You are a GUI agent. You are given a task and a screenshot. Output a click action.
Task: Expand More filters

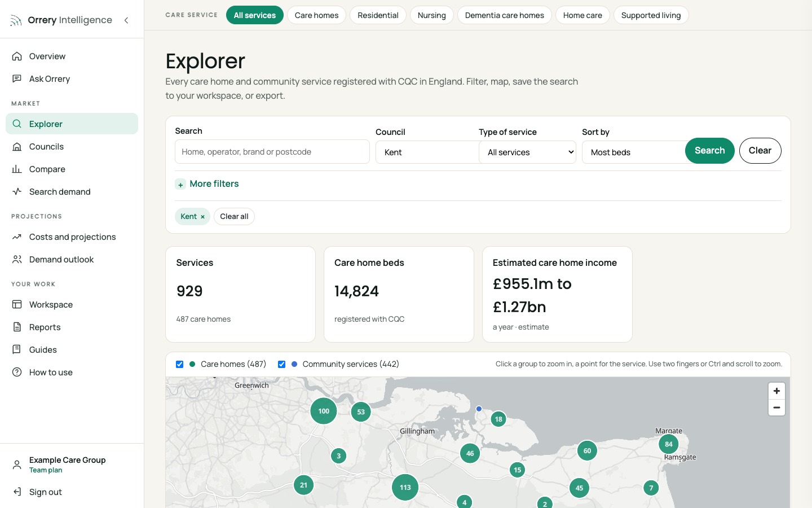point(207,184)
